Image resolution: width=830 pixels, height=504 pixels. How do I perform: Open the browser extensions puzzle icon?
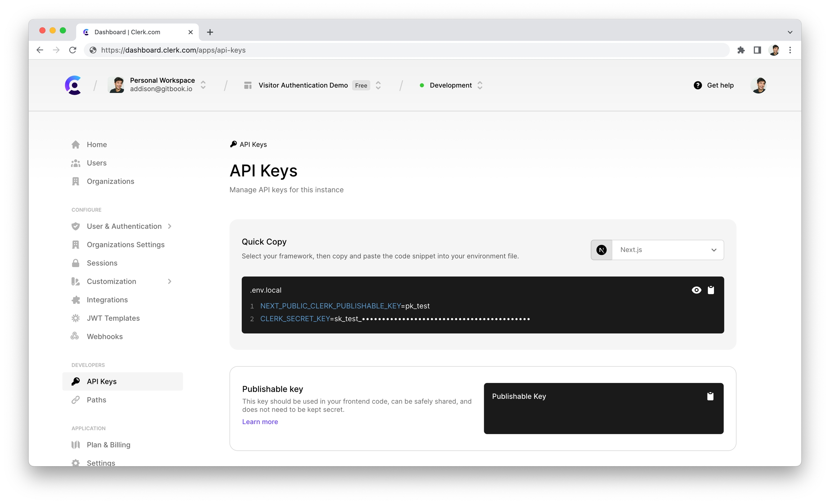click(741, 50)
